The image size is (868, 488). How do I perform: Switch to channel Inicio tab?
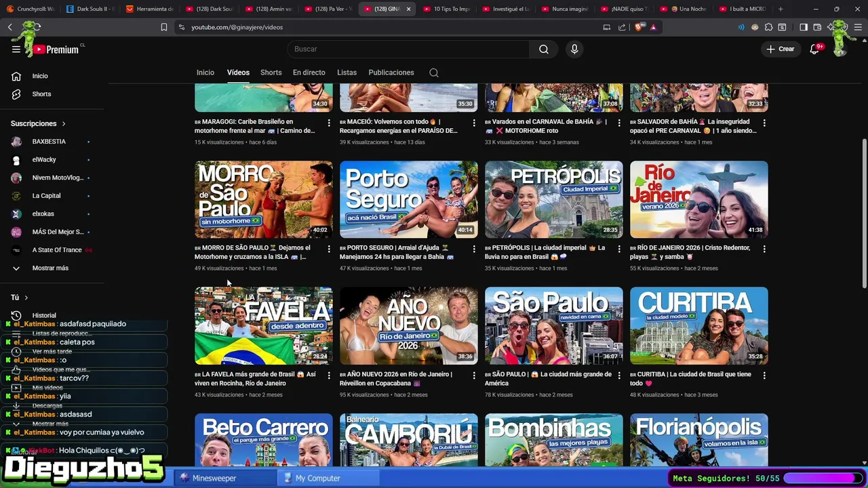coord(205,73)
